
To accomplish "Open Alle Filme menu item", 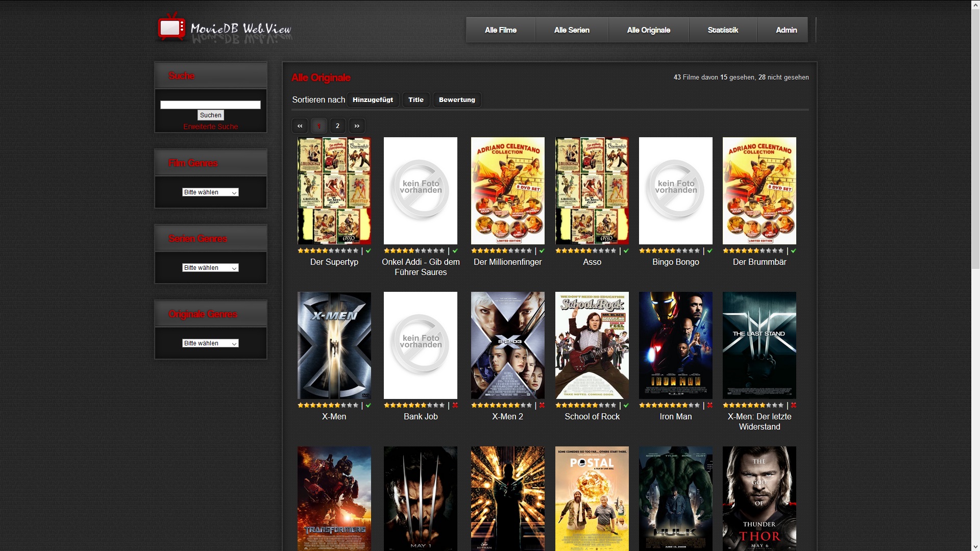I will coord(500,30).
